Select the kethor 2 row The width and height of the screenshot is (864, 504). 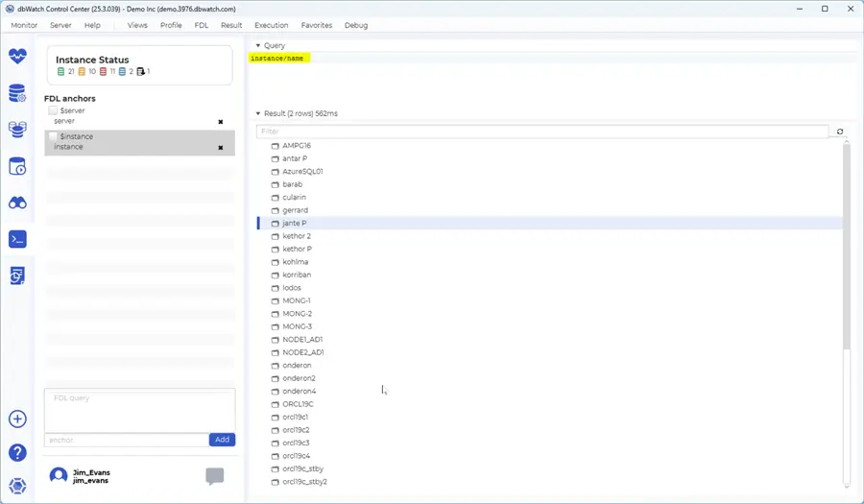click(550, 236)
